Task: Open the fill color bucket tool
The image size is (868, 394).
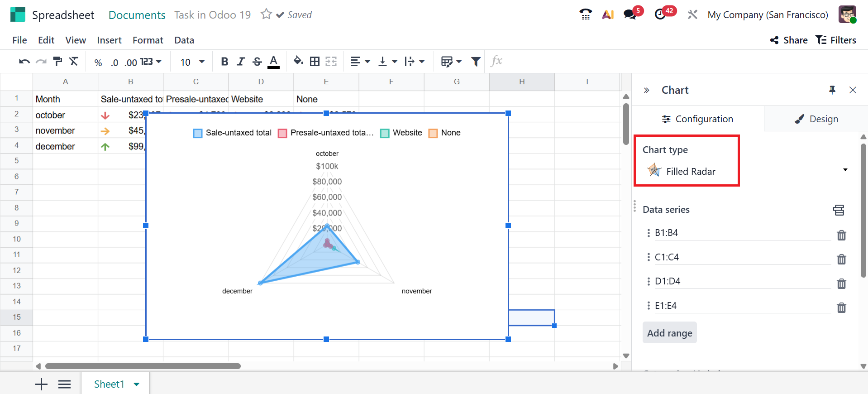Action: (298, 61)
